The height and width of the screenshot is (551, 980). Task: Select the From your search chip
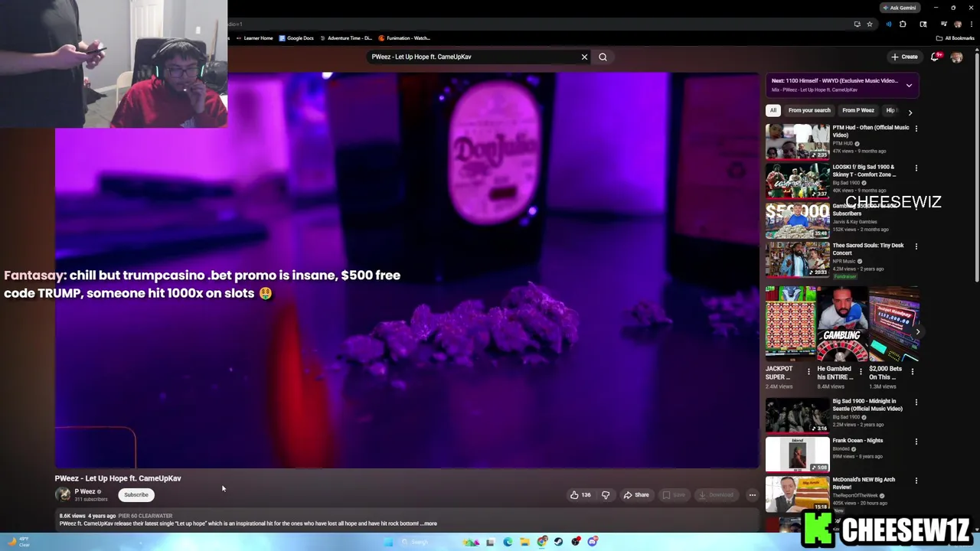(x=809, y=110)
